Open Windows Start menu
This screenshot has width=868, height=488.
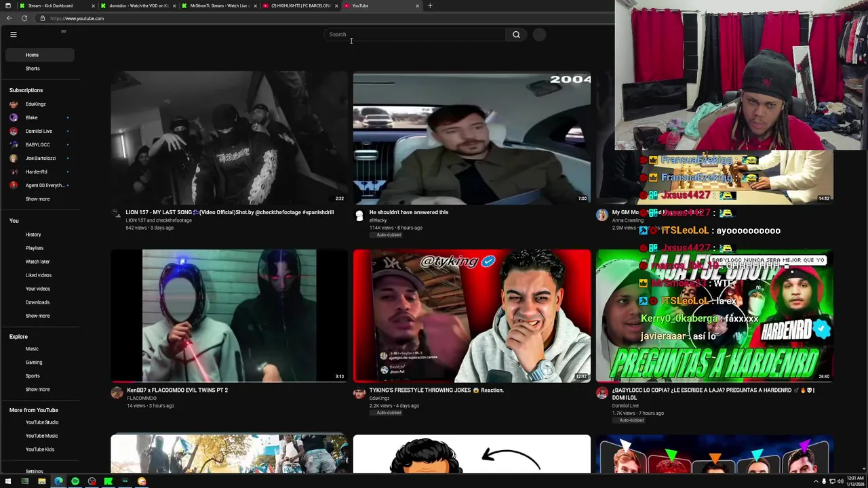point(8,481)
